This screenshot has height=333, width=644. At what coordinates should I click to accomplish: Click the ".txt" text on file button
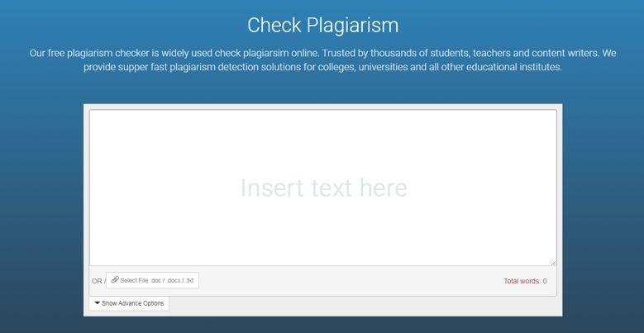(x=189, y=281)
